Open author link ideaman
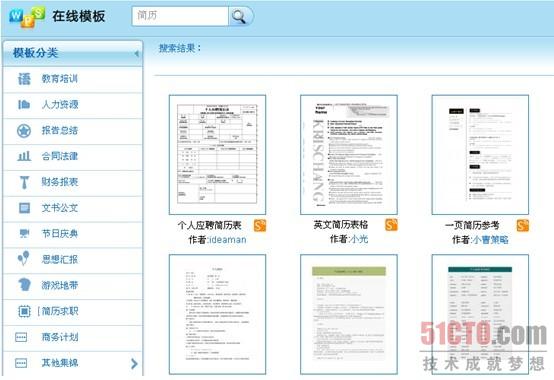The image size is (554, 380). tap(228, 240)
